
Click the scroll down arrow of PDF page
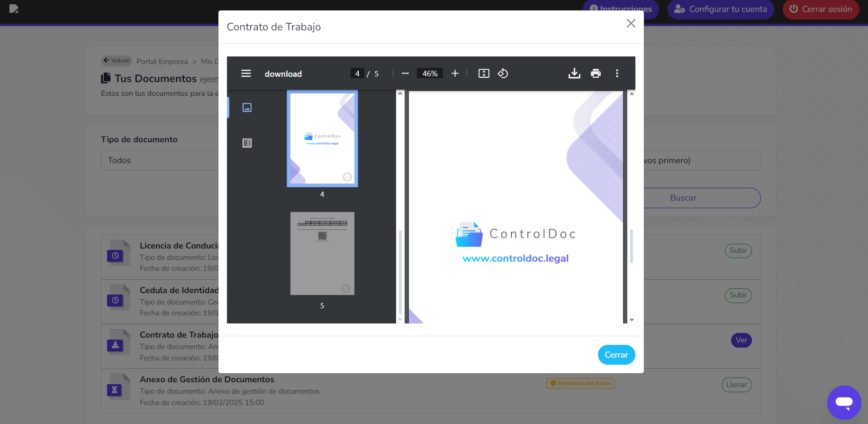click(632, 320)
